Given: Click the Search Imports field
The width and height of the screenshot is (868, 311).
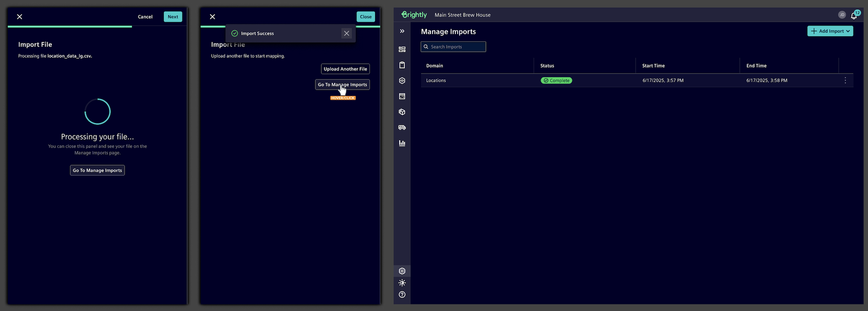Looking at the screenshot, I should pyautogui.click(x=453, y=47).
